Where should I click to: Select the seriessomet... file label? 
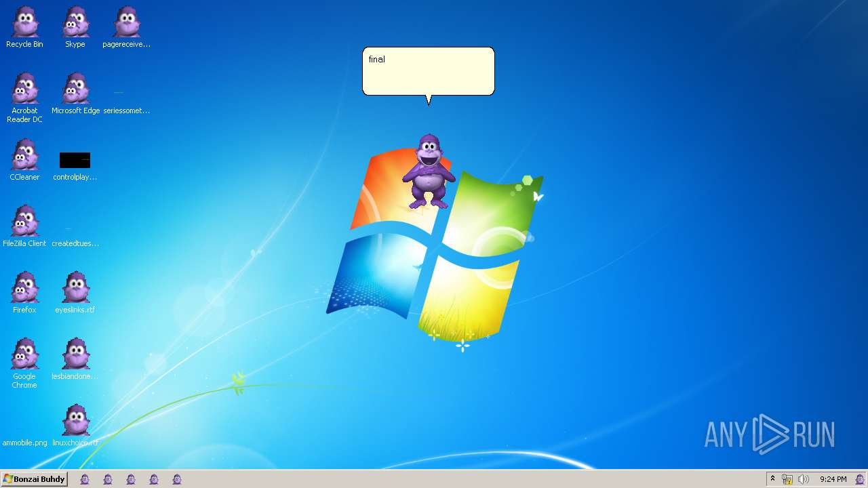click(x=127, y=110)
